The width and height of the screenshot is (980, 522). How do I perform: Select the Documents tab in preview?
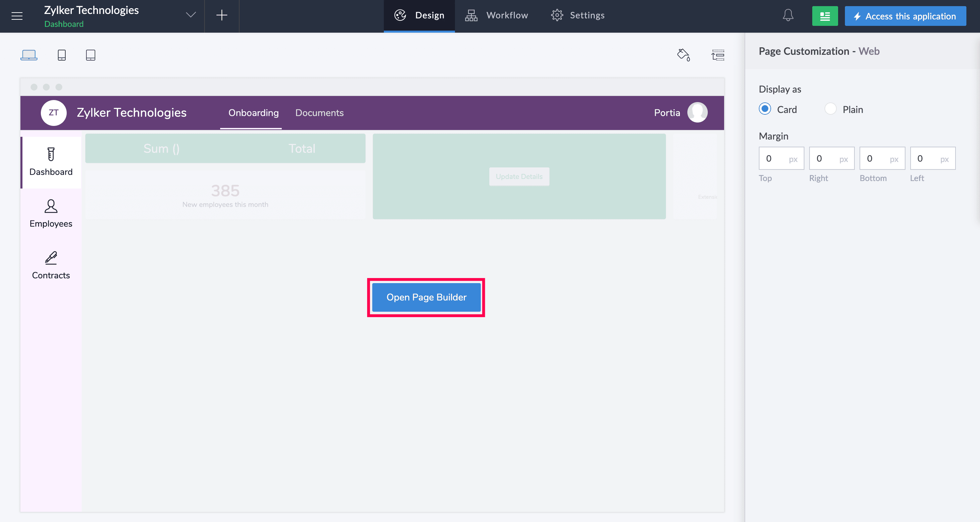click(x=319, y=113)
